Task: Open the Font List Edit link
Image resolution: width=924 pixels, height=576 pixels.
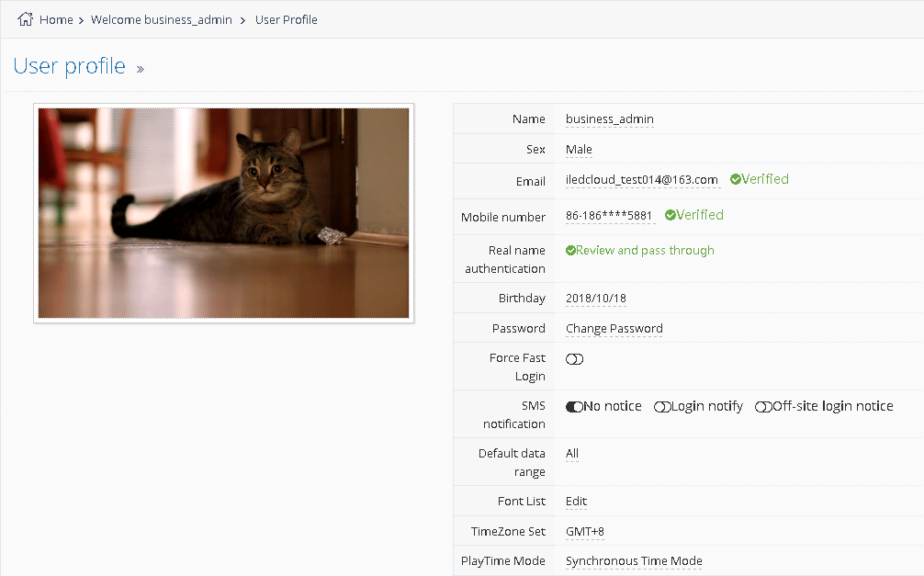Action: point(576,501)
